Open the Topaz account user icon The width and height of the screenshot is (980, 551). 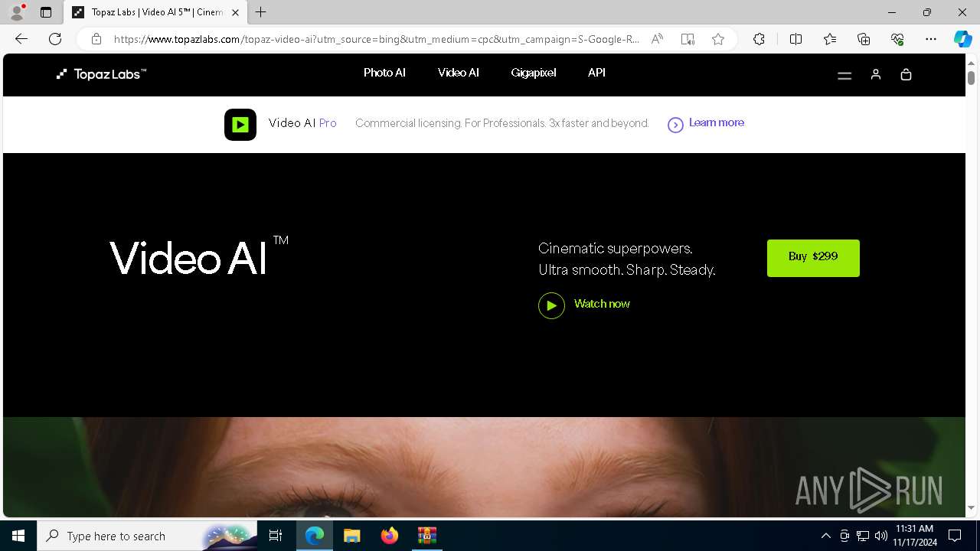tap(876, 74)
